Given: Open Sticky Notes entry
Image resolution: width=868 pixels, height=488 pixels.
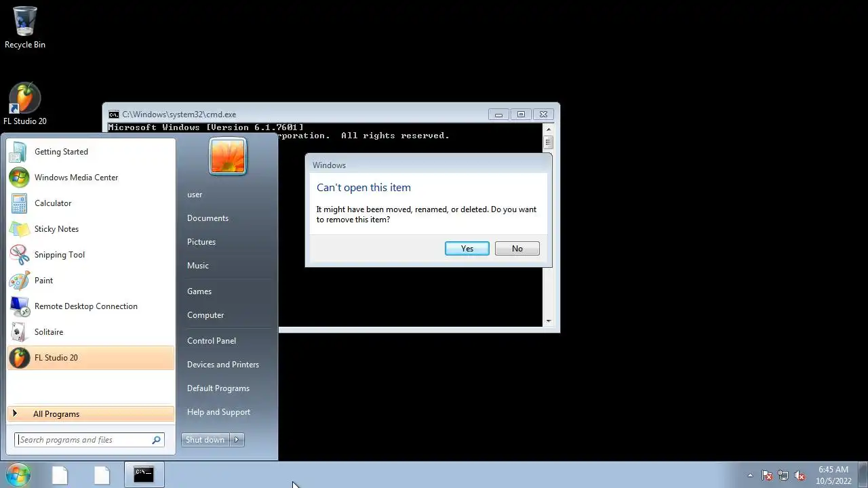Looking at the screenshot, I should (91, 229).
